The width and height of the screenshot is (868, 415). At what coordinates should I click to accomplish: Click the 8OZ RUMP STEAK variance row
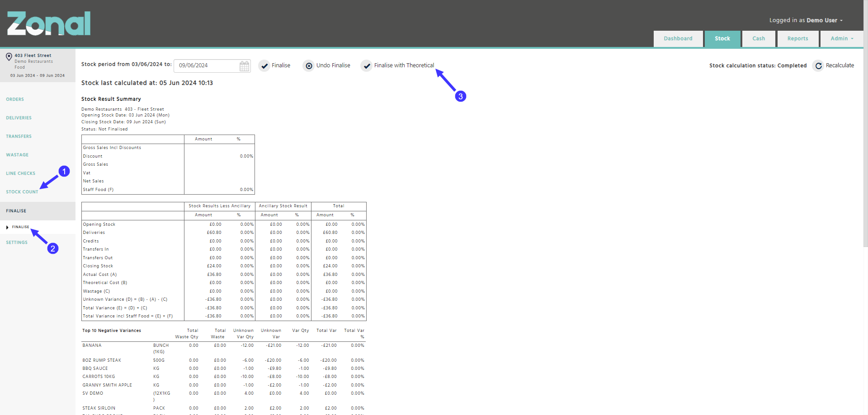(x=223, y=360)
